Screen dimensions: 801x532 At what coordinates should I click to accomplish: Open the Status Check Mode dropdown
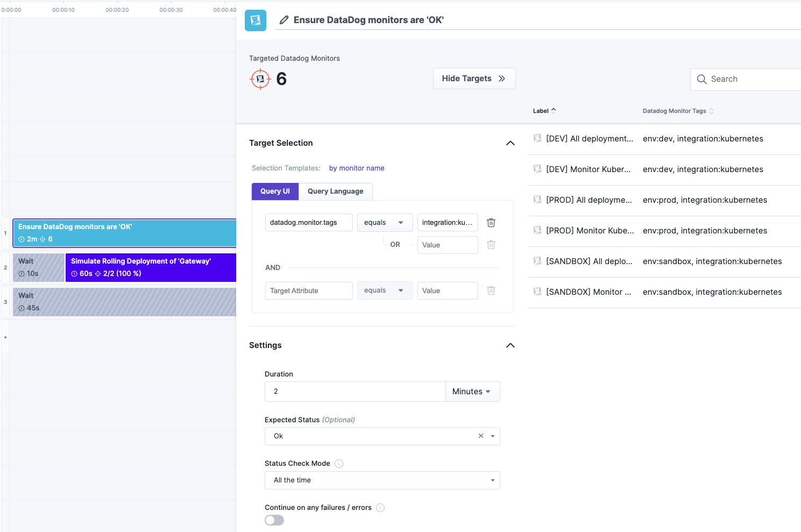[x=382, y=480]
